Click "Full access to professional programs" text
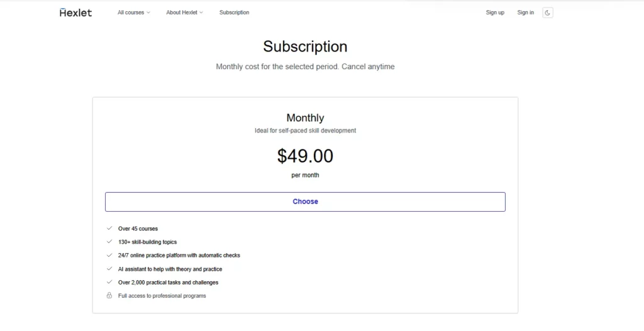 coord(162,296)
